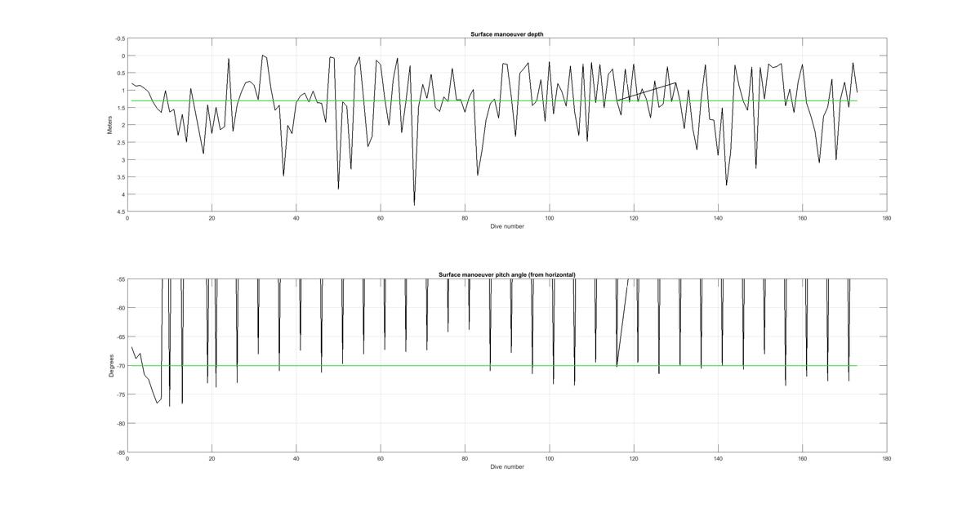Image resolution: width=980 pixels, height=508 pixels.
Task: Click the "-70" tick on the pitch axis
Action: (x=121, y=366)
